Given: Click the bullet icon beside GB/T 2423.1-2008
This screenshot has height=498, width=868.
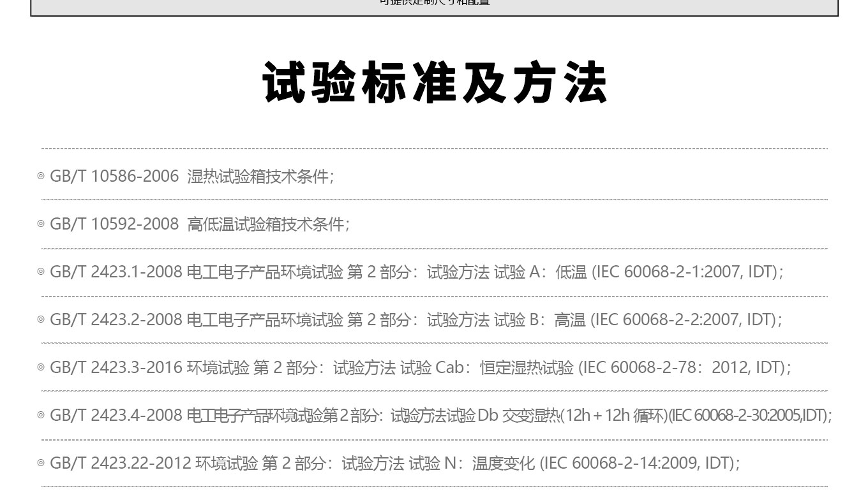Looking at the screenshot, I should pyautogui.click(x=41, y=272).
